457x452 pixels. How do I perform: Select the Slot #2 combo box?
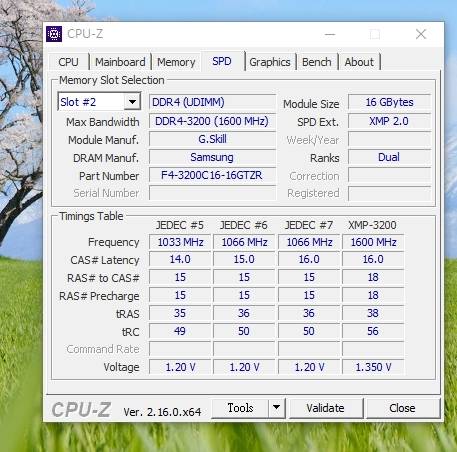click(x=99, y=102)
